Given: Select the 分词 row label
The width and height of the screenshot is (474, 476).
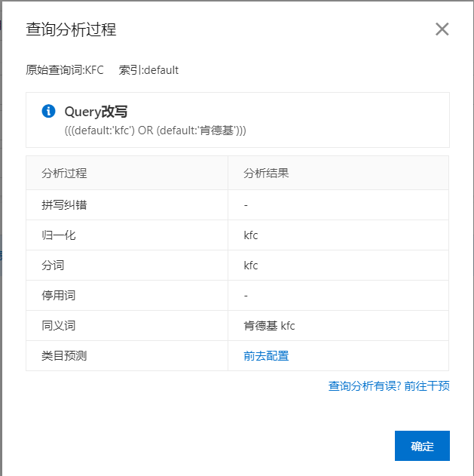Looking at the screenshot, I should 53,266.
